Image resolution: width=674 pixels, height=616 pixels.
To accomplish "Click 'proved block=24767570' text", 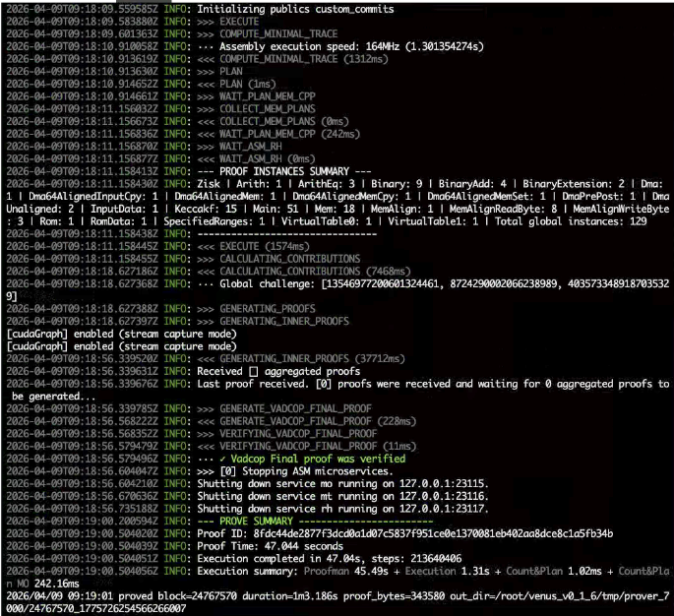I will (177, 595).
